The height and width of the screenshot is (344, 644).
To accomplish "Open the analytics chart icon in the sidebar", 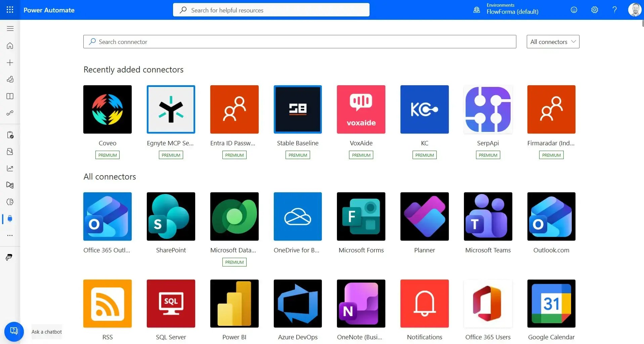I will click(x=10, y=168).
